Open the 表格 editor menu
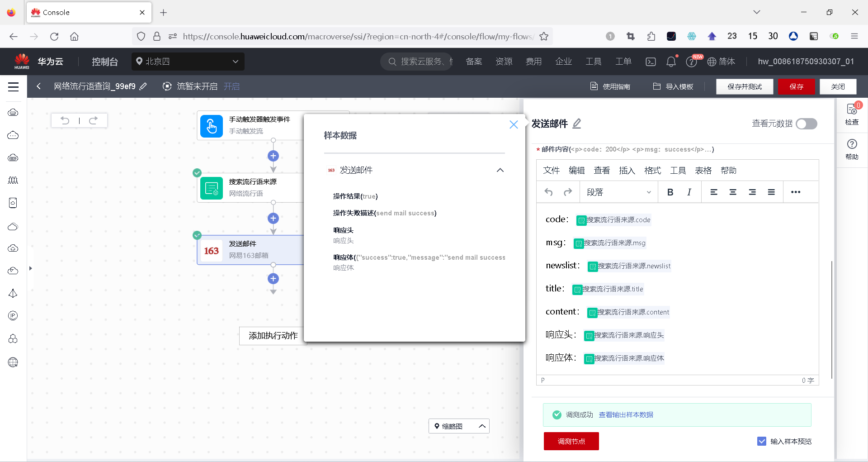868x462 pixels. [703, 171]
